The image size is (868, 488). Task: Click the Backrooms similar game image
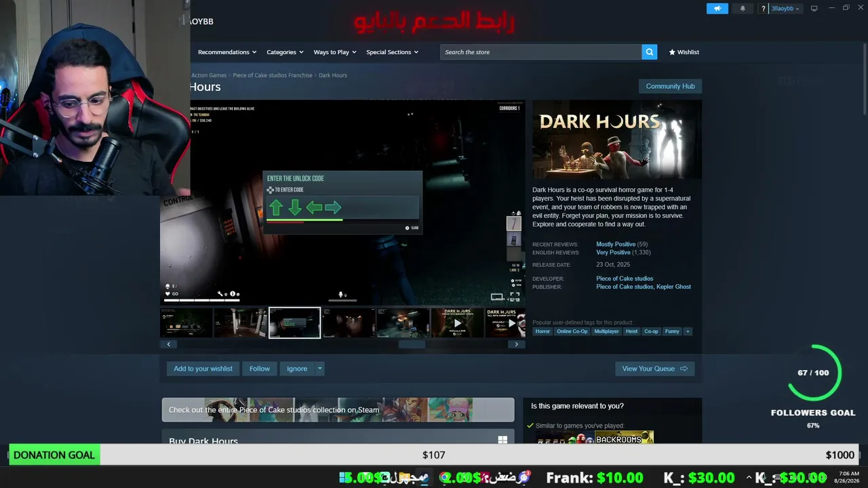click(625, 437)
